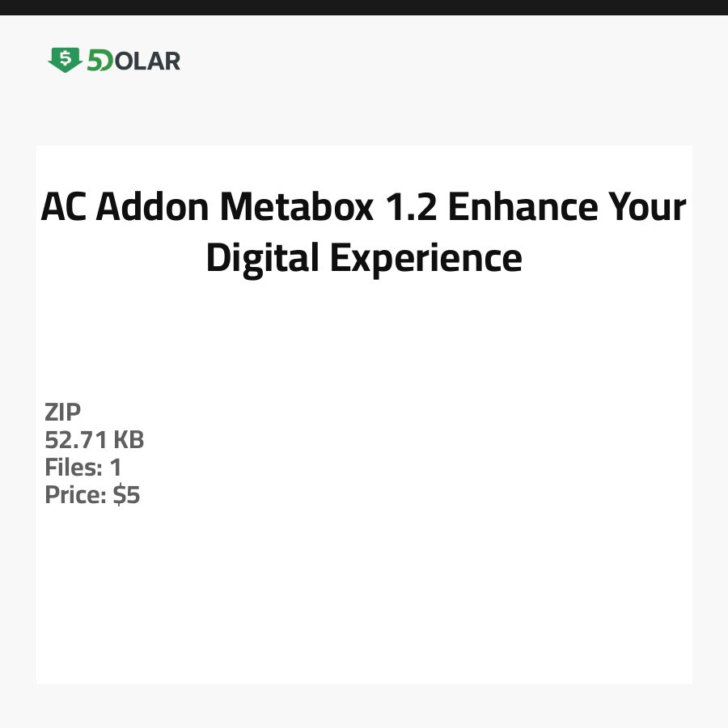Click the word AC in the title
728x728 pixels.
64,208
